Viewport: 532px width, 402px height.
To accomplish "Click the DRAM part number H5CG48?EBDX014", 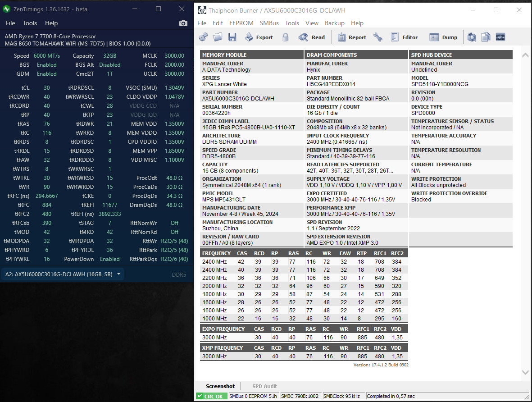I will 331,84.
